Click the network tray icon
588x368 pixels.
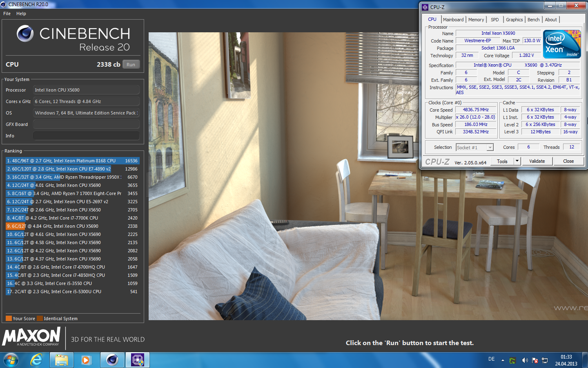click(545, 360)
